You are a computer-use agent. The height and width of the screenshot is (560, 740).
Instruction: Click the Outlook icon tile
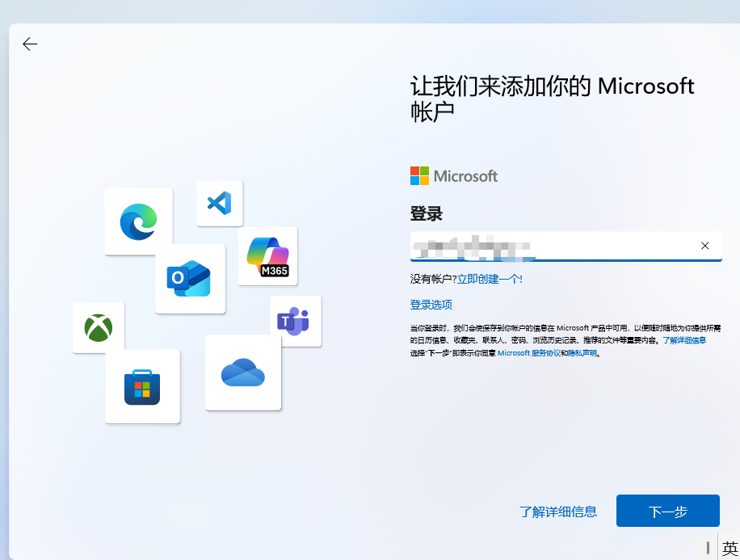point(190,279)
